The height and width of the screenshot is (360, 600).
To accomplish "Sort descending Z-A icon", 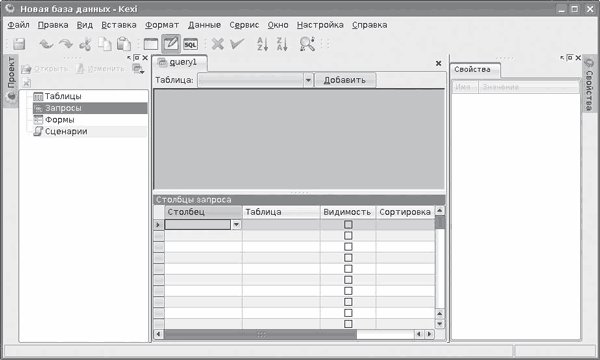I will click(282, 44).
